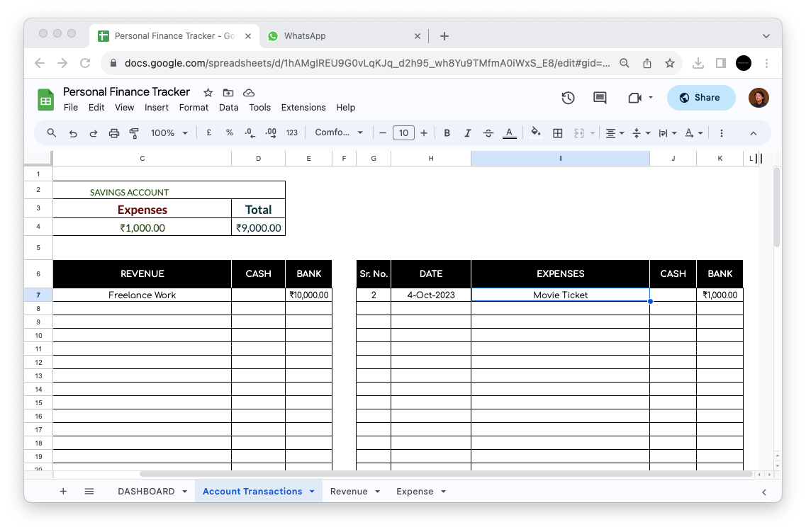Undo the last action
The height and width of the screenshot is (532, 806).
tap(72, 133)
